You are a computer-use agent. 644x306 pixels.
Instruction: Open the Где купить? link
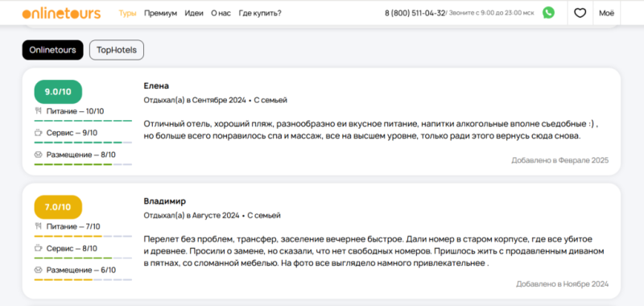260,13
